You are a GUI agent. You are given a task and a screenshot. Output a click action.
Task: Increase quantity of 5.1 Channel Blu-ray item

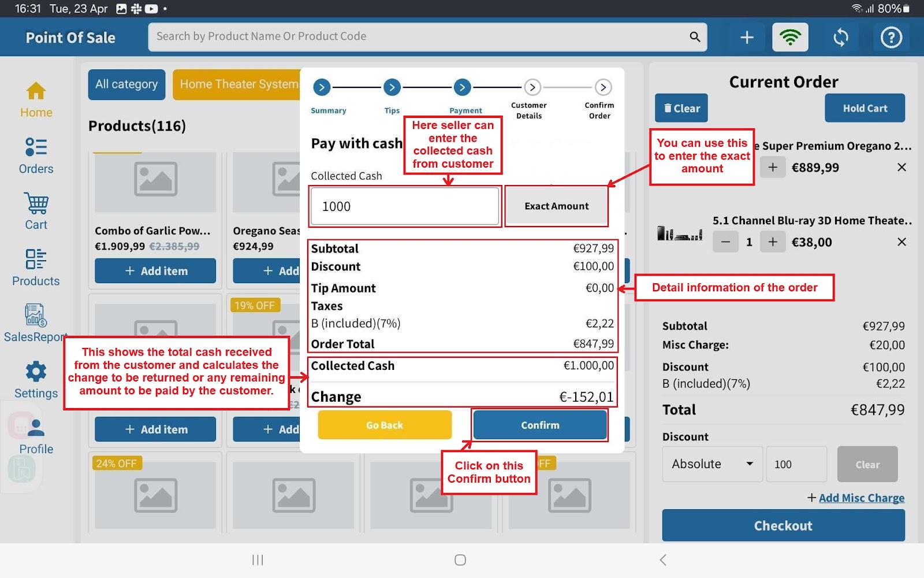point(773,242)
